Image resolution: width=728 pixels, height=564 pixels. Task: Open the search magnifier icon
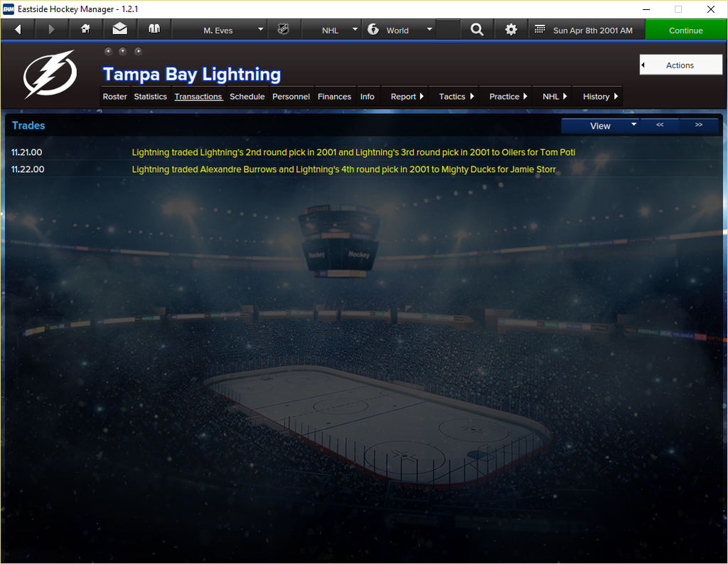click(477, 30)
